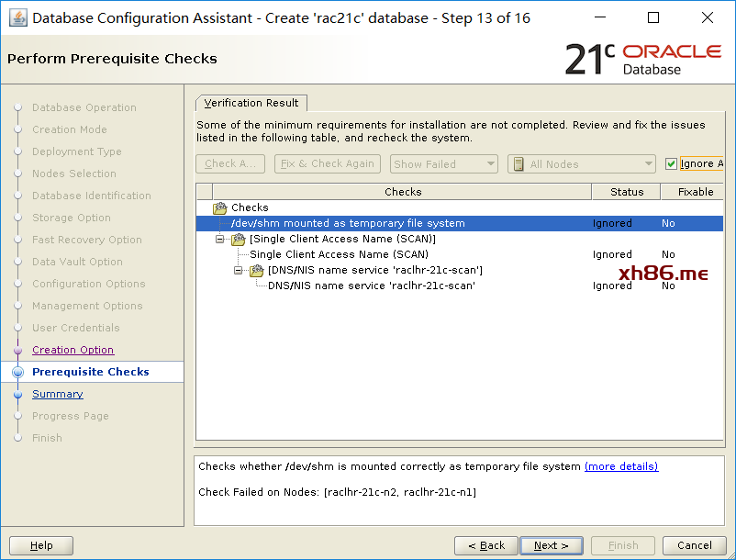736x560 pixels.
Task: Toggle the Ignore All checkbox
Action: tap(672, 164)
